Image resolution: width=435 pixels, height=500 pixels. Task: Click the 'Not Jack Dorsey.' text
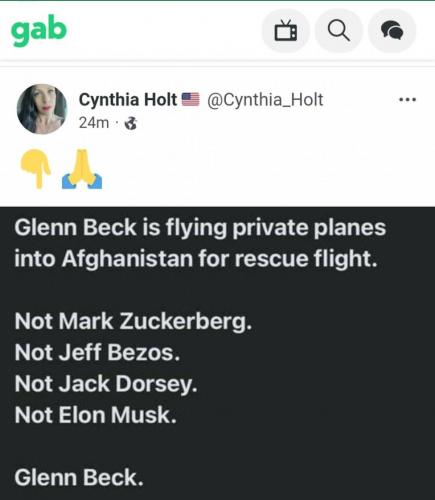tap(106, 384)
